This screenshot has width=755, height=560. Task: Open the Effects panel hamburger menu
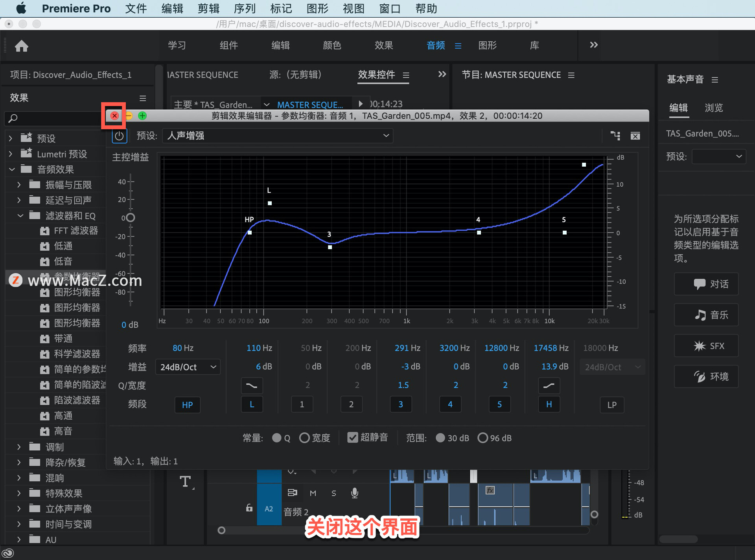[x=143, y=98]
